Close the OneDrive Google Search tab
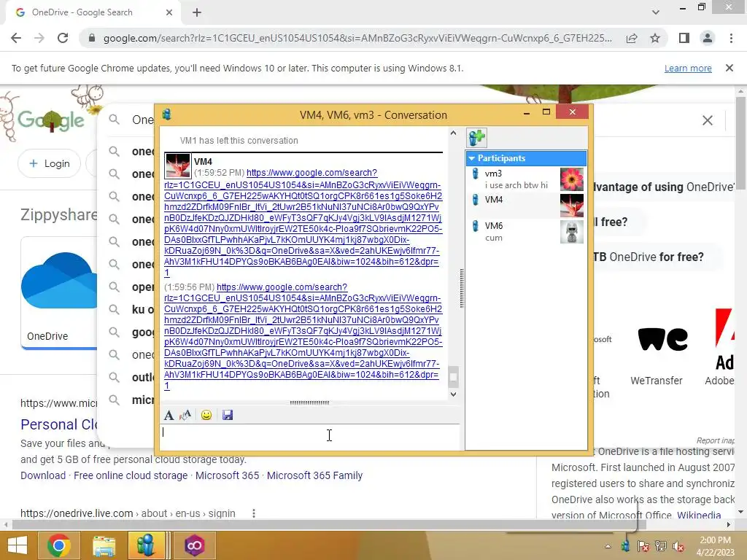This screenshot has height=560, width=747. (169, 12)
